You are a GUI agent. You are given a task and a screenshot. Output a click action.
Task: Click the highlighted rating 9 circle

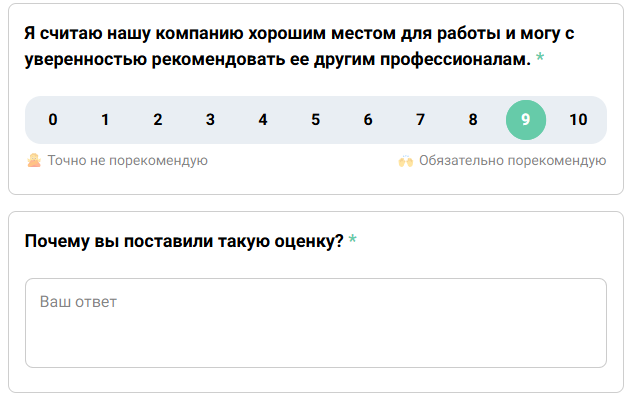(x=526, y=120)
